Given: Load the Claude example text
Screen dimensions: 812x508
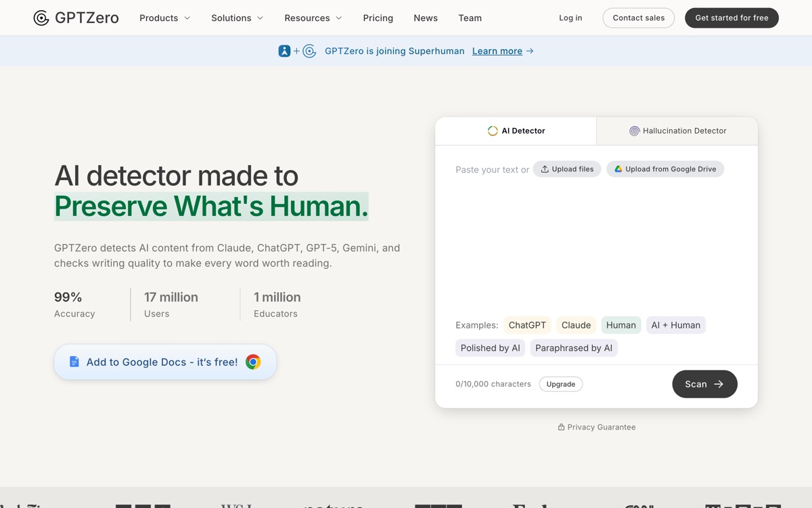Looking at the screenshot, I should click(576, 325).
